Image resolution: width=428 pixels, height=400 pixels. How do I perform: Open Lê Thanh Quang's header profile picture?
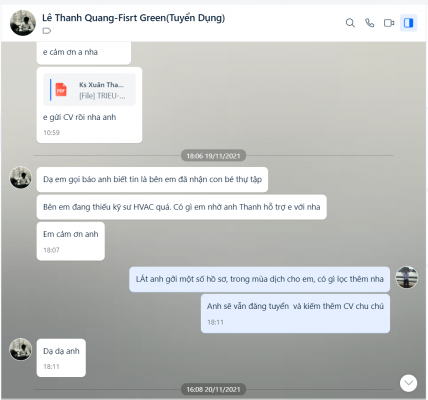(23, 23)
